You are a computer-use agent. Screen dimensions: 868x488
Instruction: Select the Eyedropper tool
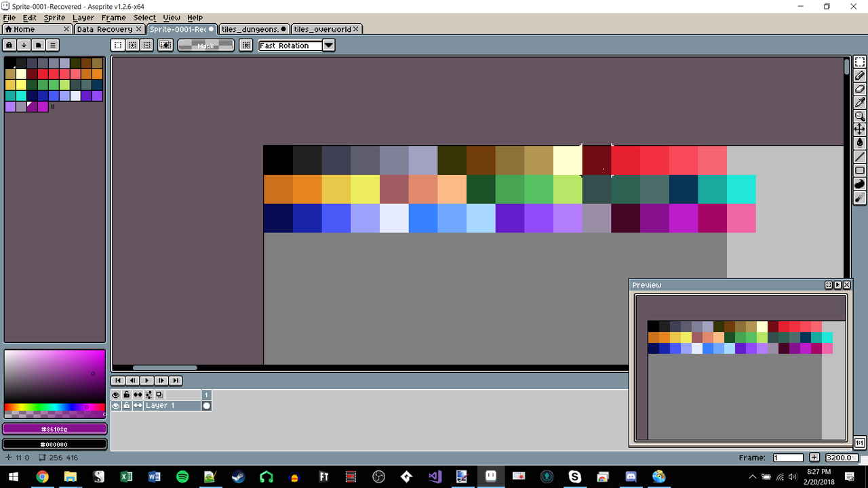pyautogui.click(x=860, y=103)
